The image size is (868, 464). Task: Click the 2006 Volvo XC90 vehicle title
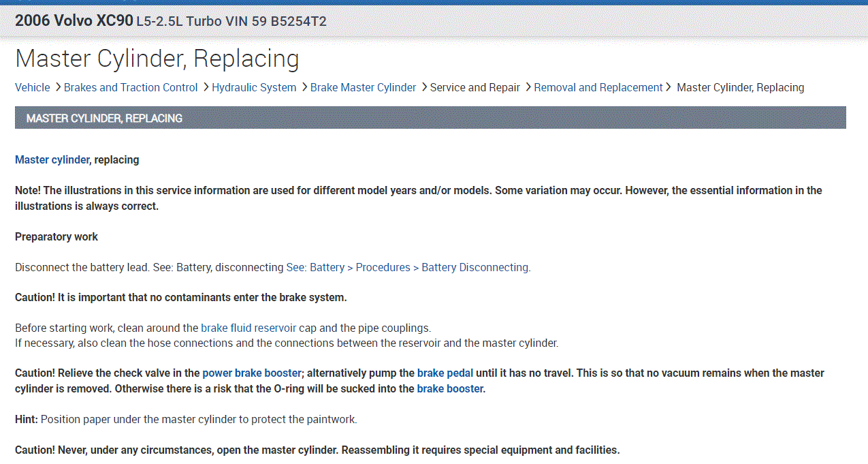tap(74, 20)
